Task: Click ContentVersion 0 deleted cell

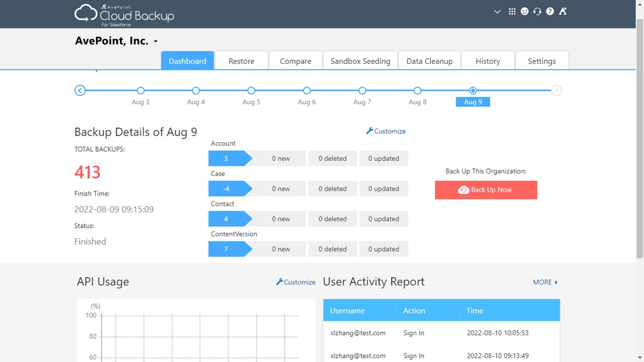Action: [x=333, y=249]
